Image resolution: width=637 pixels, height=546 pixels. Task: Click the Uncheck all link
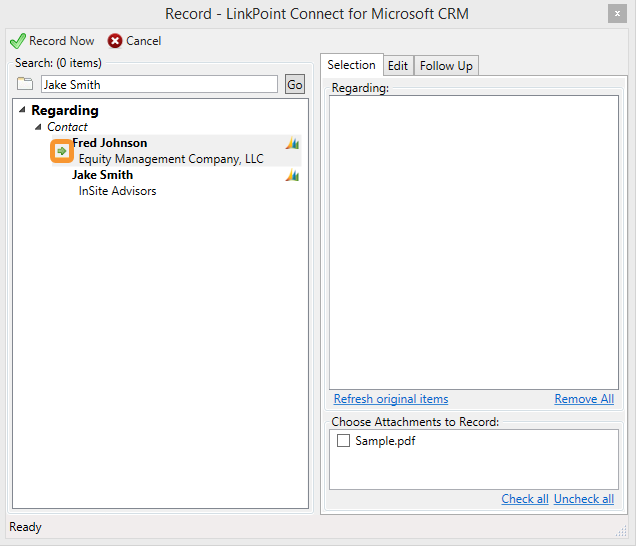(584, 499)
